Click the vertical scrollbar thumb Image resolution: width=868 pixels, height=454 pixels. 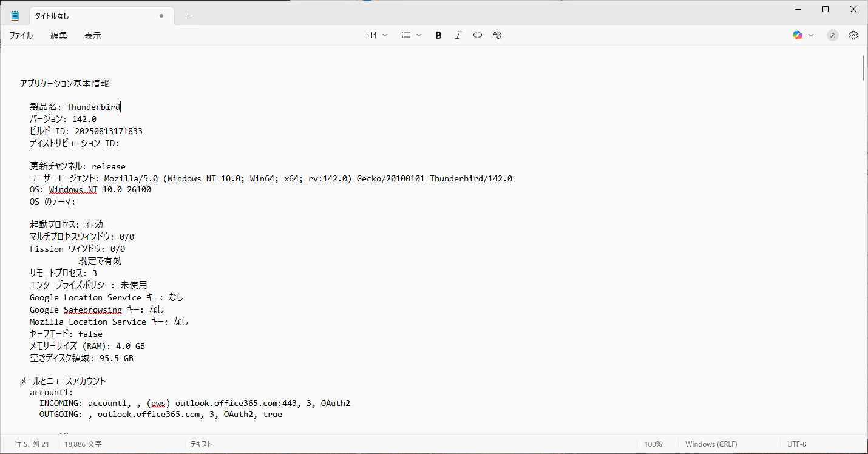point(863,68)
